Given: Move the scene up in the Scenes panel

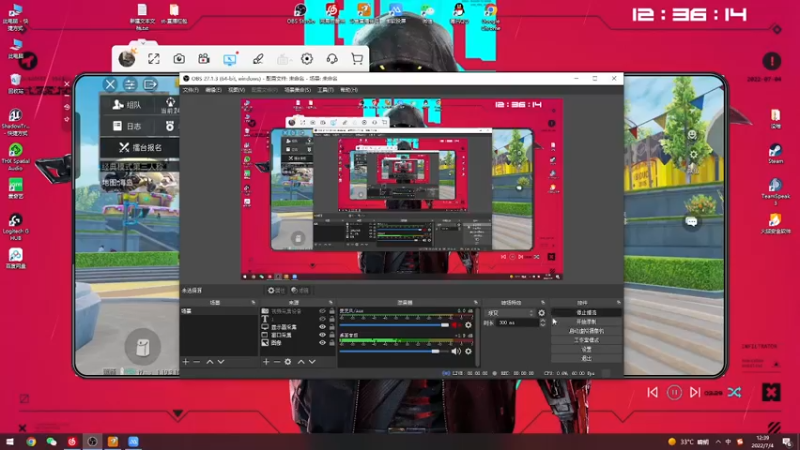Looking at the screenshot, I should click(x=210, y=362).
